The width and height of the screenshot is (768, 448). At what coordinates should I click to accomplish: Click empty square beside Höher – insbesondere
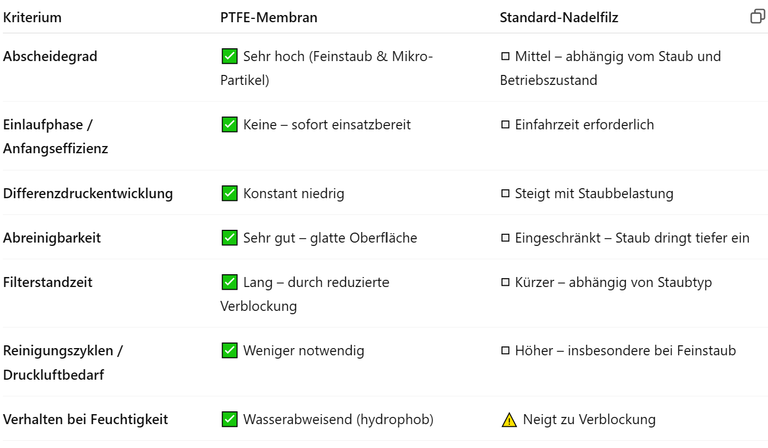(x=505, y=351)
